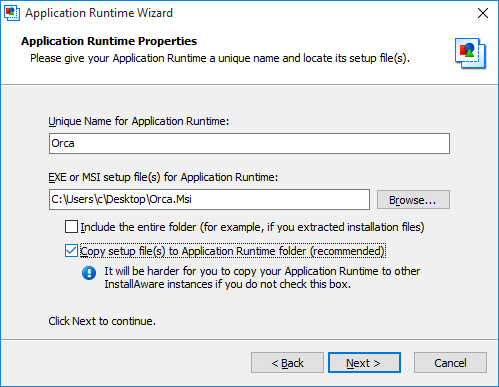
Task: Cancel the wizard
Action: click(x=450, y=363)
